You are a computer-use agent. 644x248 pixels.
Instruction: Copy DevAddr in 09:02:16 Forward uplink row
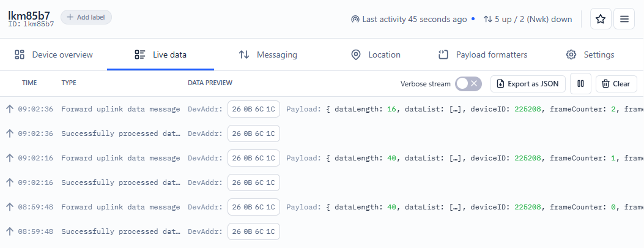(254, 158)
